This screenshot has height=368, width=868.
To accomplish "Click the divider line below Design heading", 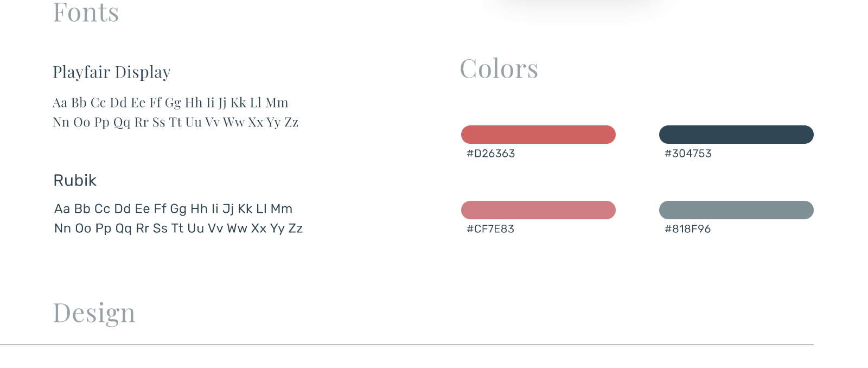I will (407, 344).
